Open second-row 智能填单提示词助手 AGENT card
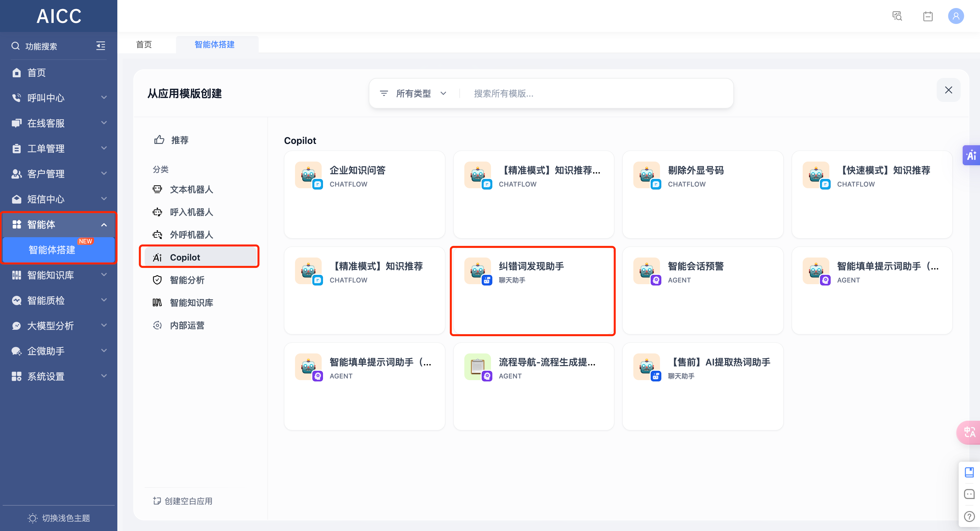 pyautogui.click(x=872, y=290)
